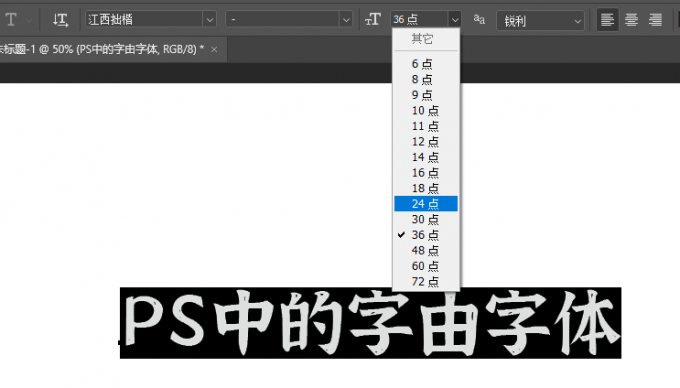Select 14 点 font size
Screen dimensions: 680x388
coord(426,157)
